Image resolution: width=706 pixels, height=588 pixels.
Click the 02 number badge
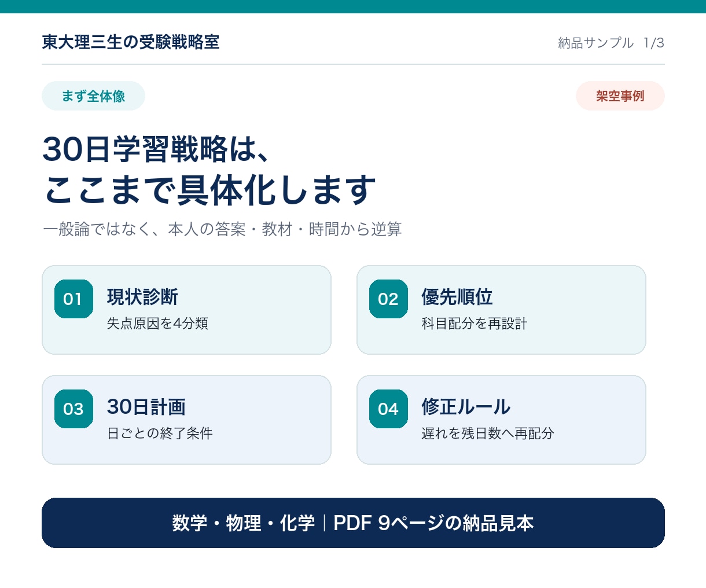pos(388,299)
